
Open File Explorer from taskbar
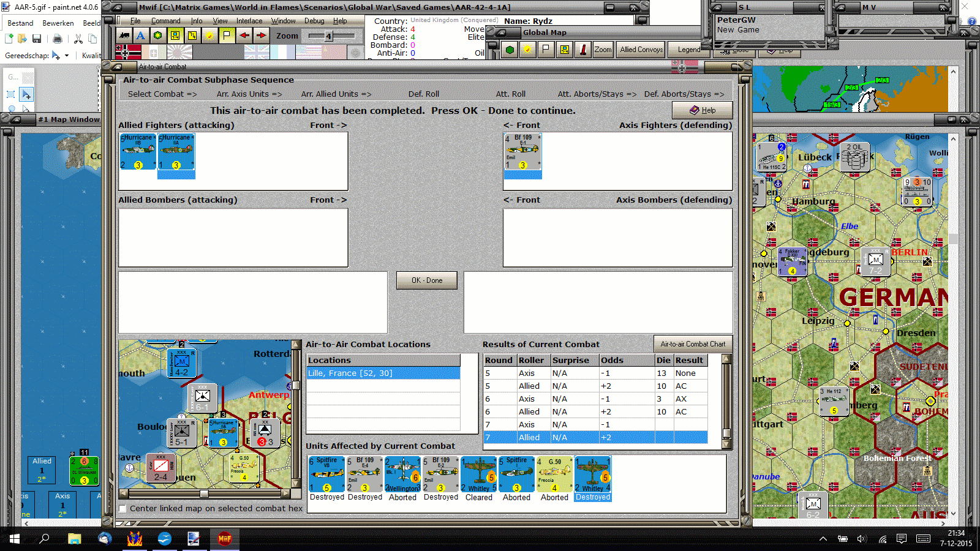[x=75, y=539]
